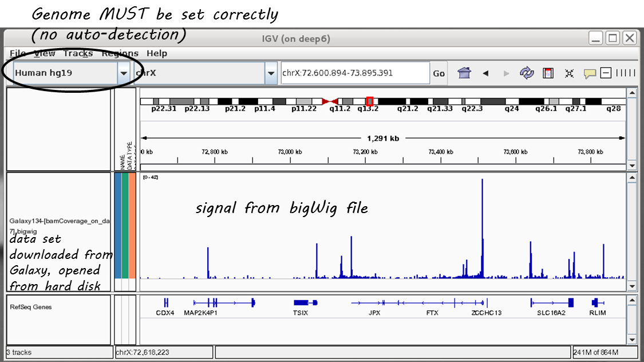Click the MAP2K4P1 gene feature
The height and width of the screenshot is (362, 644).
coord(224,303)
